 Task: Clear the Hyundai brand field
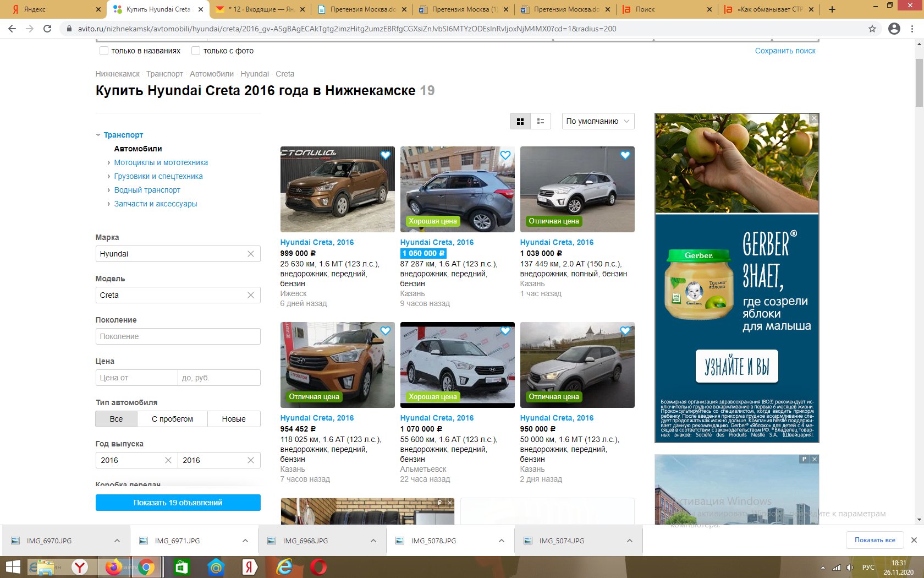coord(251,254)
